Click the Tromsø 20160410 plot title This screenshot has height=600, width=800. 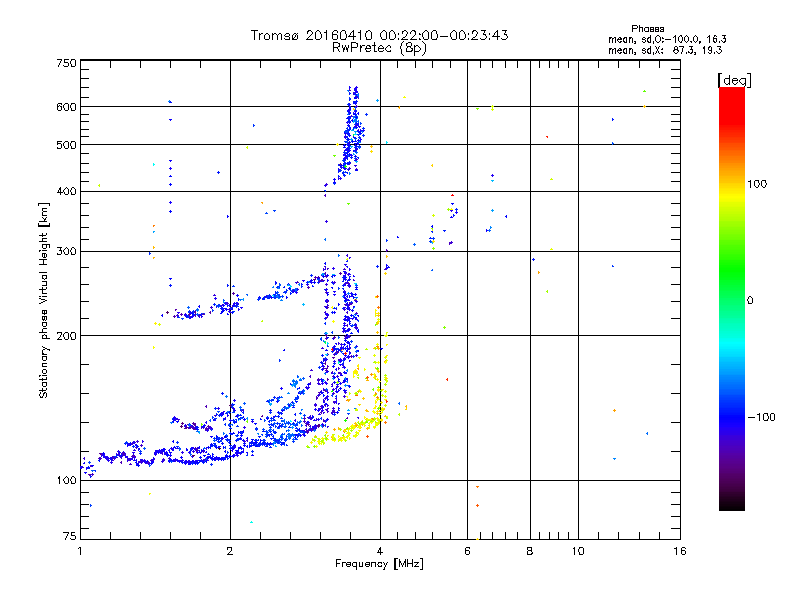(379, 35)
